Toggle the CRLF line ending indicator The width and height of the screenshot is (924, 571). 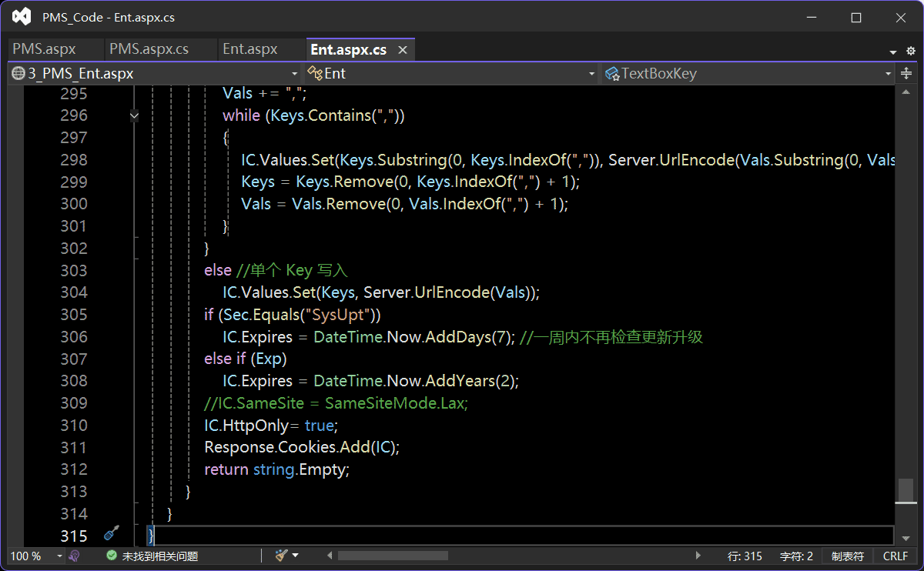click(896, 556)
